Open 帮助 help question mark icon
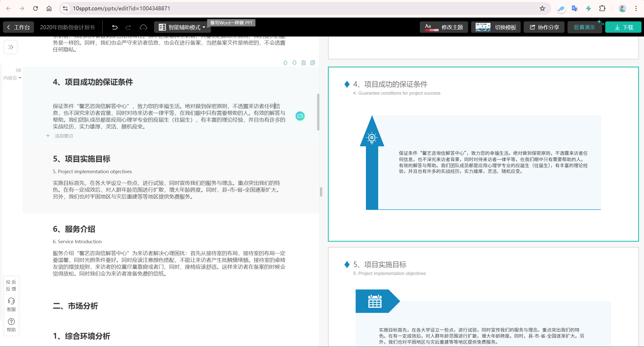The height and width of the screenshot is (347, 644). click(11, 325)
